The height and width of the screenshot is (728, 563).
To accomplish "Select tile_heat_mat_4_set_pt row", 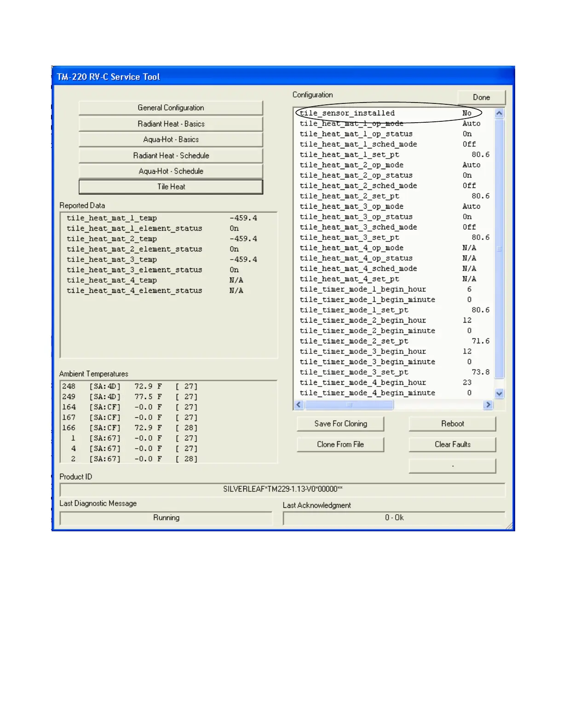I will tap(394, 279).
